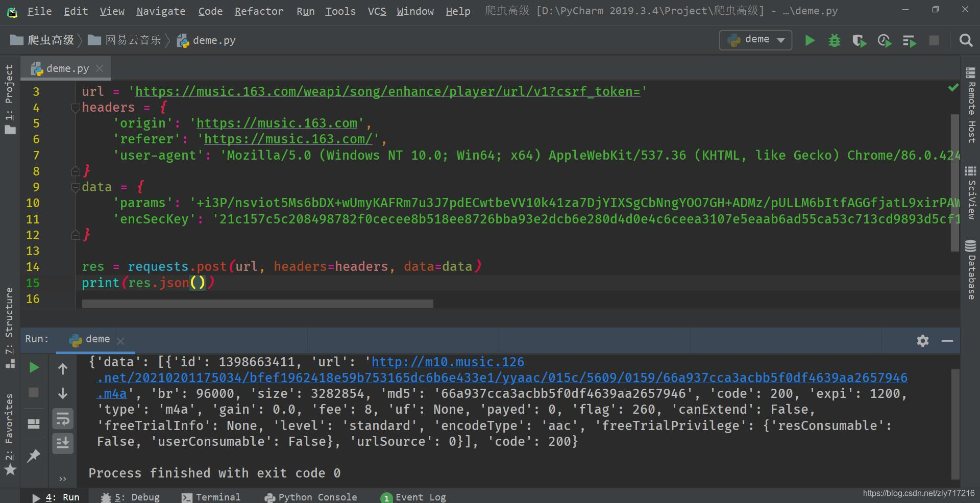The image size is (980, 503).
Task: Rerun deme from the Run panel
Action: 34,368
